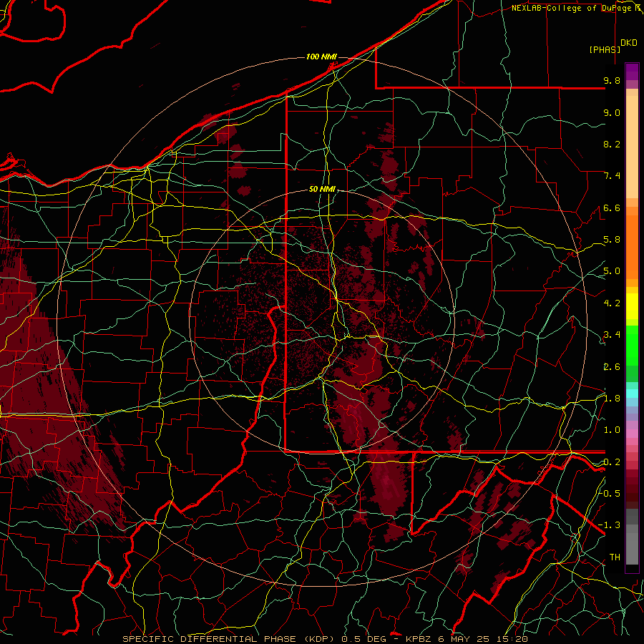Click the 6.6 color scale value
This screenshot has width=644, height=644.
click(x=612, y=208)
